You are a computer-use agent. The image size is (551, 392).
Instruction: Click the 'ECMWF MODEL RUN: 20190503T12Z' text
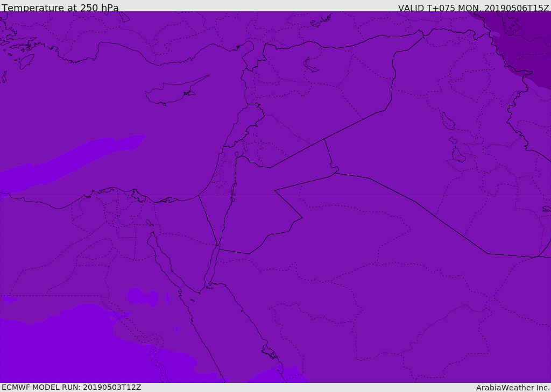tap(72, 387)
